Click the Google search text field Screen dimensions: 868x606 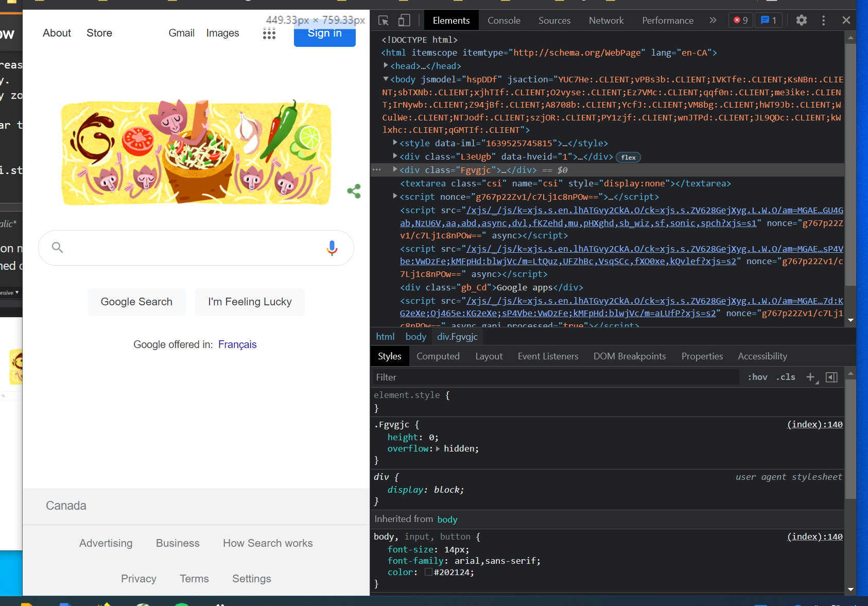pos(196,248)
